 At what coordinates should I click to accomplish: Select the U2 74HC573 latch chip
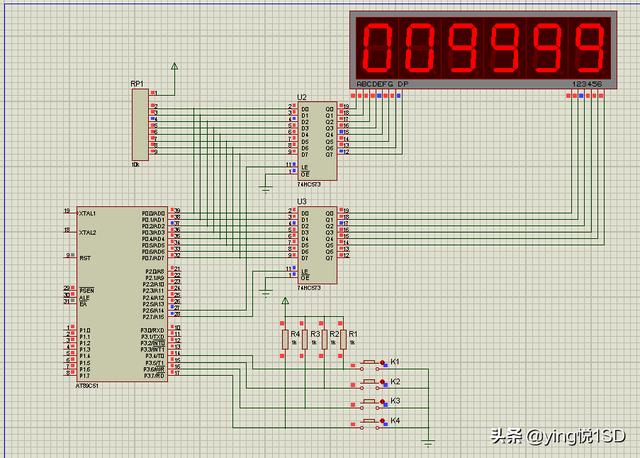[x=318, y=141]
